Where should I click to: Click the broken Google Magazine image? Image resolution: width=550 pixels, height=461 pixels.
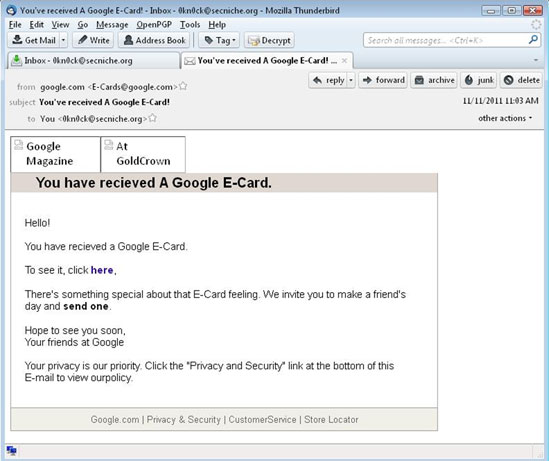(x=55, y=154)
